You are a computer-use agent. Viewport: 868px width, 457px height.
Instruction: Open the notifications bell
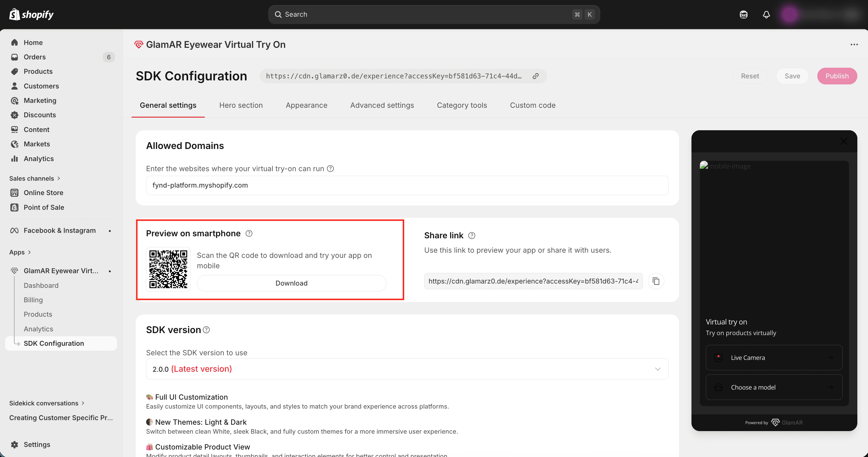[766, 14]
